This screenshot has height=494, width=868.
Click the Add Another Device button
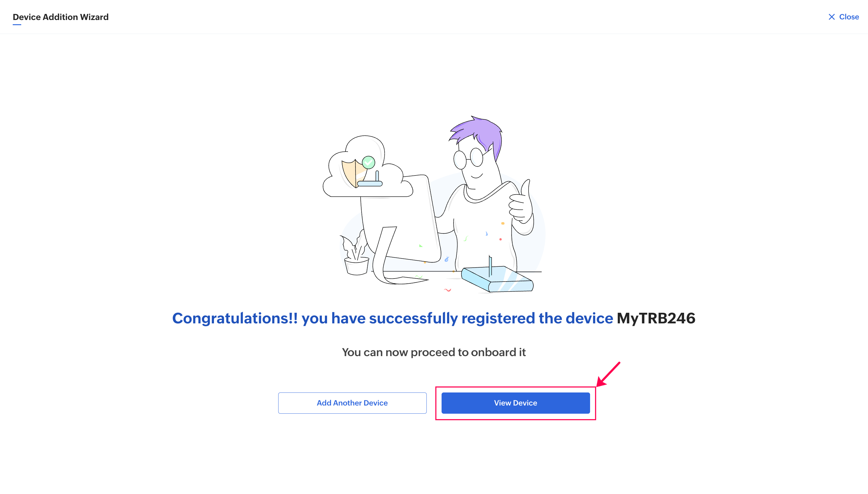click(x=352, y=403)
